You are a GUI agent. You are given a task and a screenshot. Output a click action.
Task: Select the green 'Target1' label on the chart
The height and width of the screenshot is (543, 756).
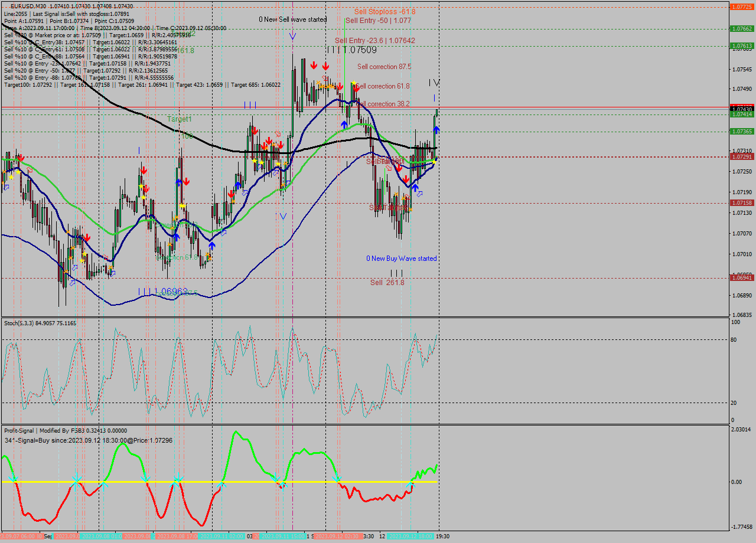[x=179, y=119]
